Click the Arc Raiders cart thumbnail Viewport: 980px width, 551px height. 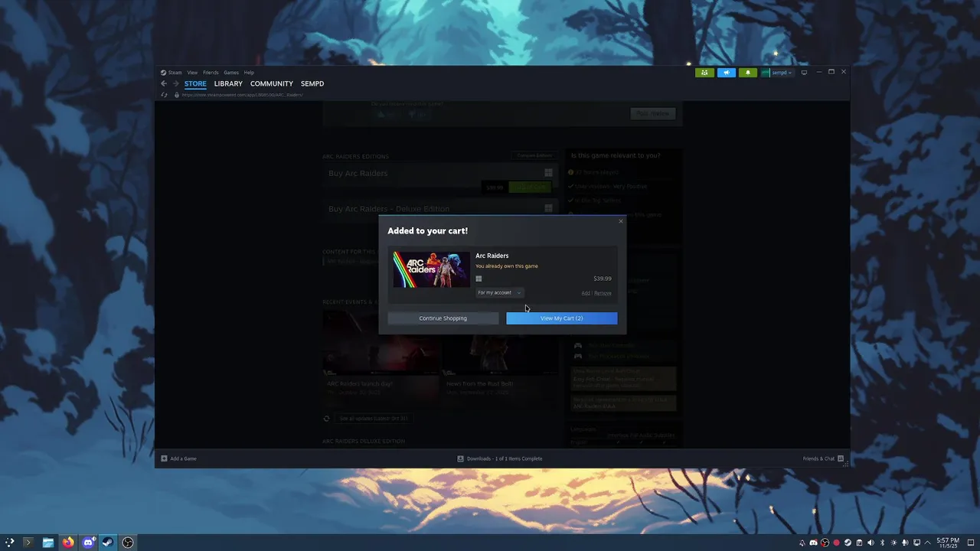[x=431, y=269]
